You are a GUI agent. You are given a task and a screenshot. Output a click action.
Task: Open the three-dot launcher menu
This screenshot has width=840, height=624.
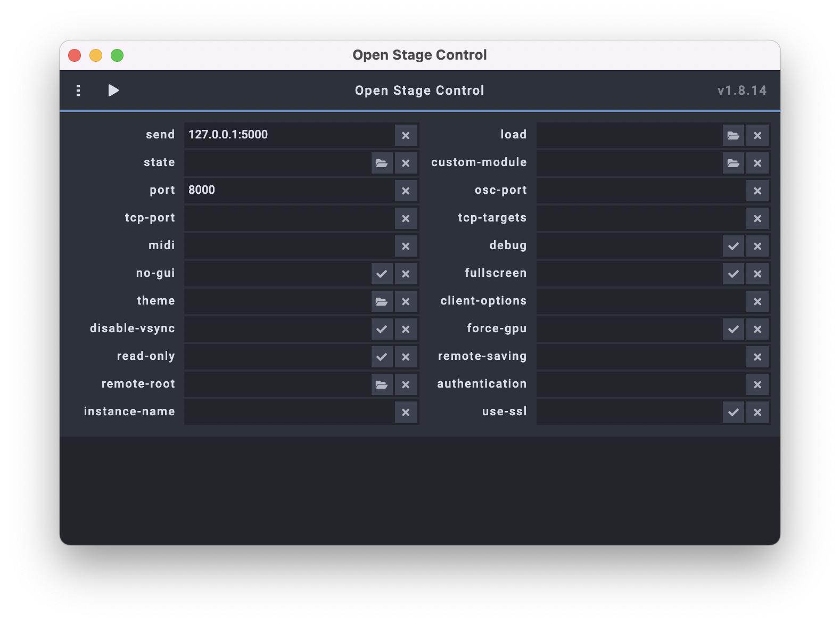[78, 91]
